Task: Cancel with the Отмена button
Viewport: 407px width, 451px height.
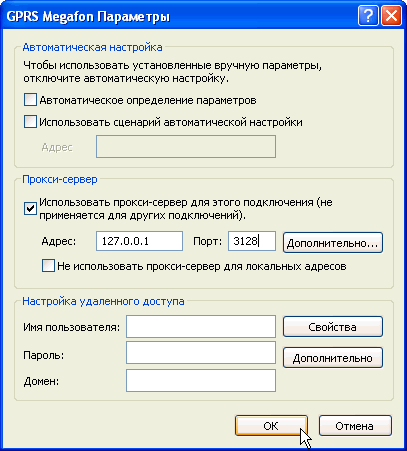Action: [355, 426]
